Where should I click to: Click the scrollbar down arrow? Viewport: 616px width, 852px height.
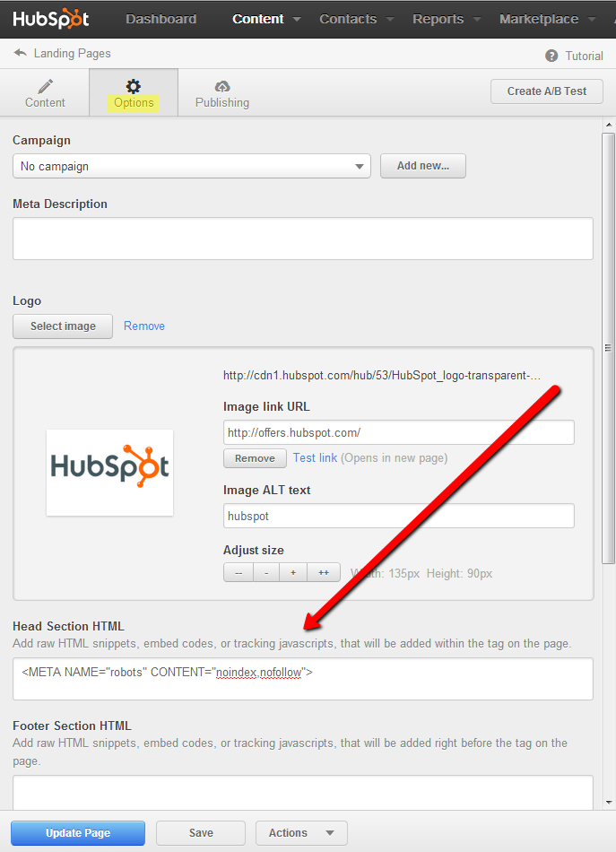[x=609, y=803]
